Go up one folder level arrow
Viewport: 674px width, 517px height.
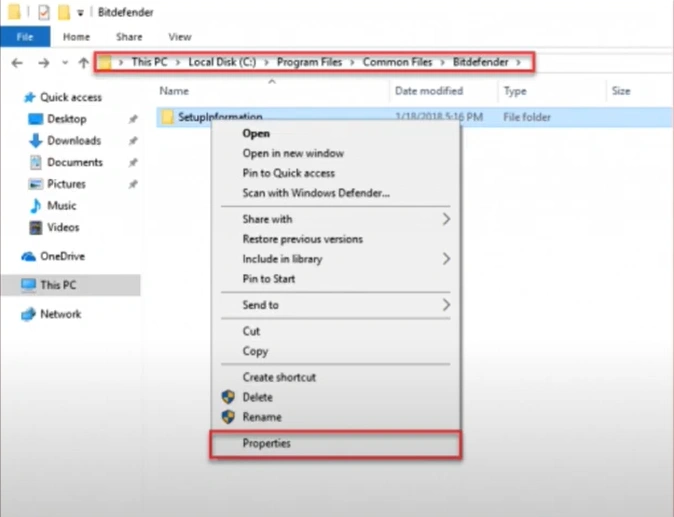tap(84, 63)
